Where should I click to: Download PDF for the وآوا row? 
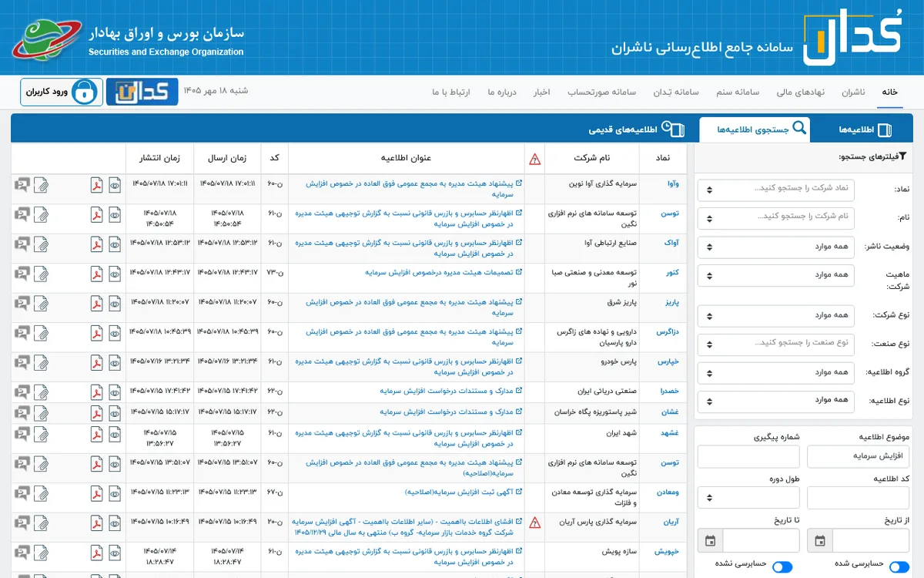96,185
